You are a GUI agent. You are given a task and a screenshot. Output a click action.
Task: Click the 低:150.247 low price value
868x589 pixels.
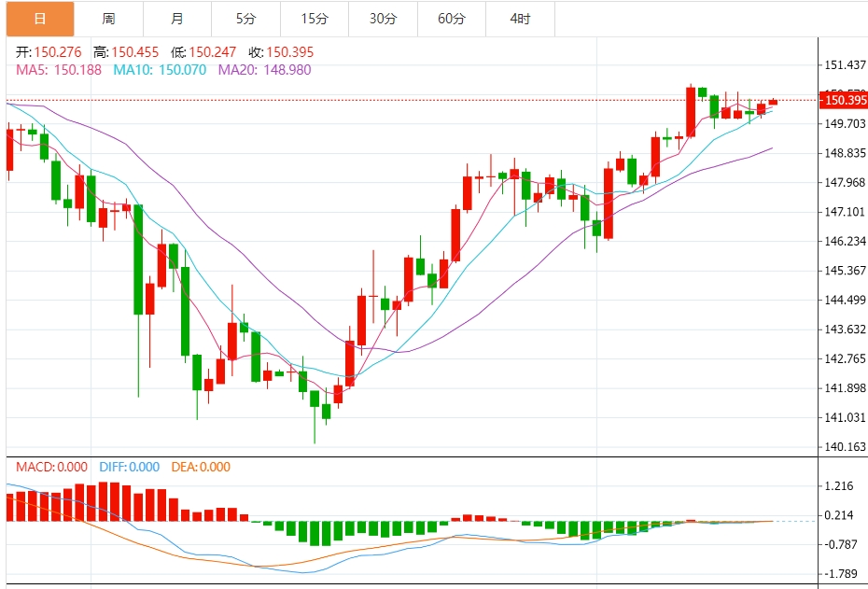[x=203, y=52]
